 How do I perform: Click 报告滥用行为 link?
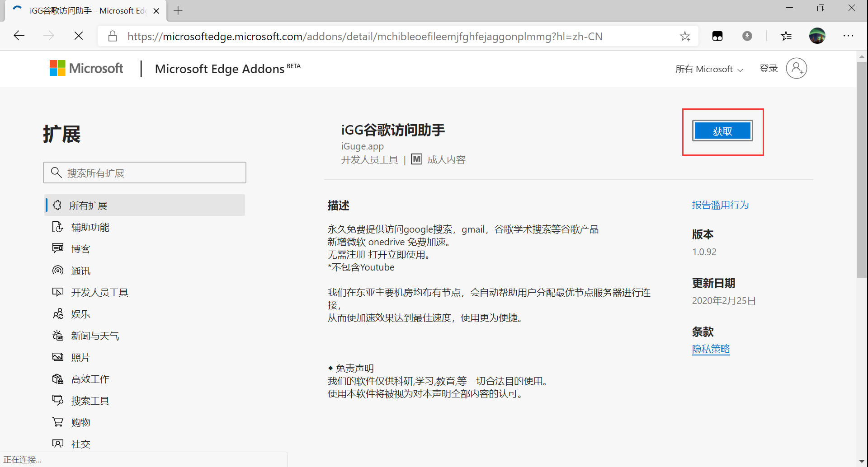pyautogui.click(x=721, y=205)
